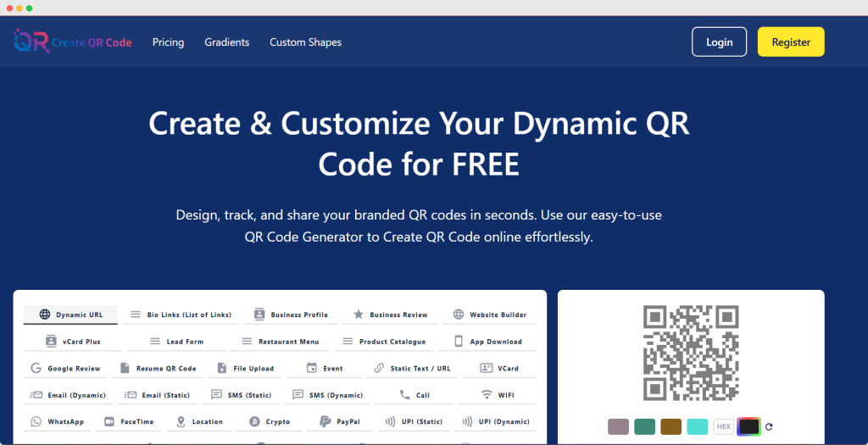Viewport: 868px width, 445px height.
Task: Switch to SMS (Dynamic) tab
Action: pyautogui.click(x=327, y=395)
